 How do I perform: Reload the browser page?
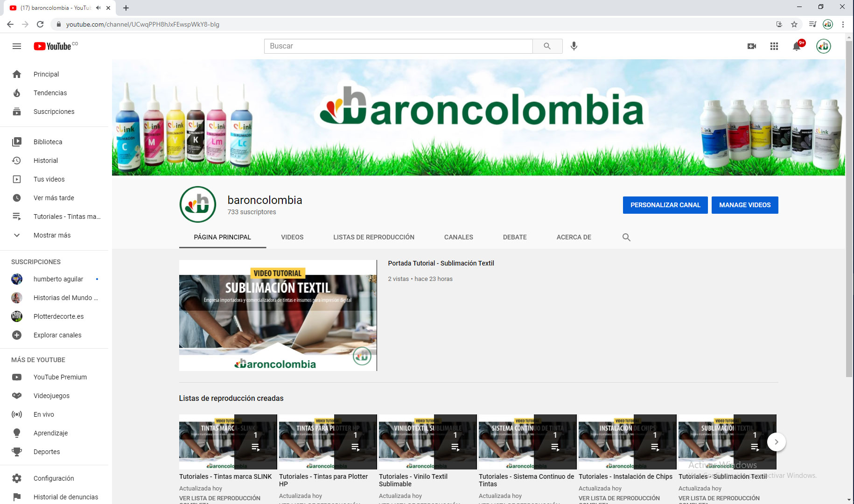click(x=40, y=24)
